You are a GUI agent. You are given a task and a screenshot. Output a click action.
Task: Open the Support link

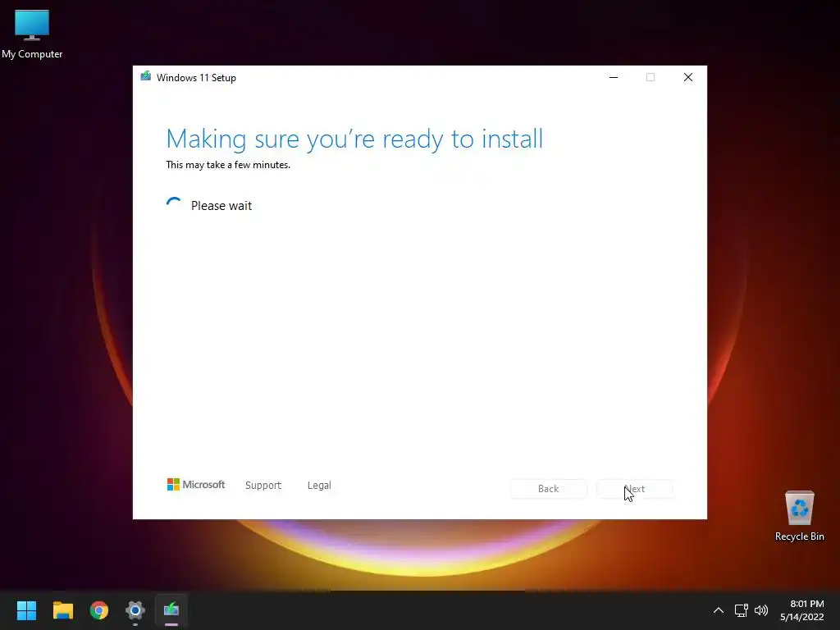click(x=263, y=486)
